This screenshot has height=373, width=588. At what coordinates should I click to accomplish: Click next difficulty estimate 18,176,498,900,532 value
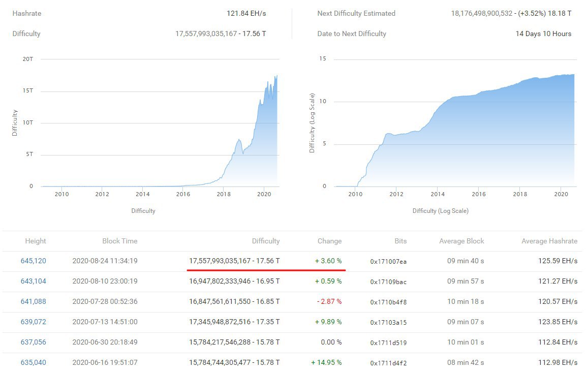point(511,14)
